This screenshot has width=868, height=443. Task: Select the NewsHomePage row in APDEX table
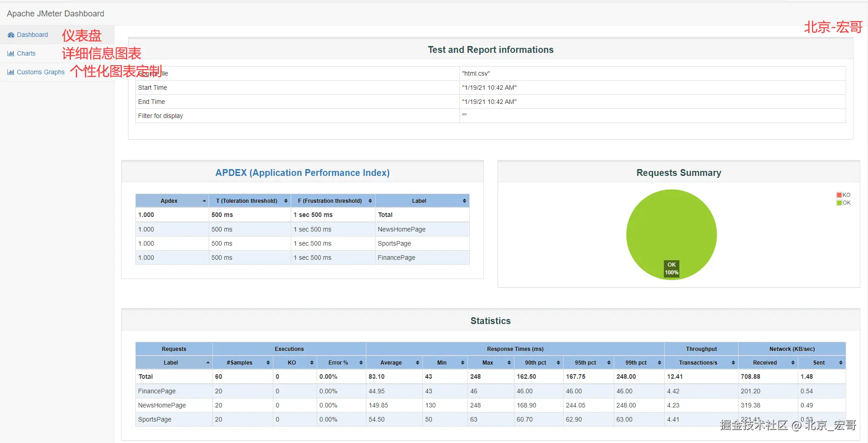303,229
